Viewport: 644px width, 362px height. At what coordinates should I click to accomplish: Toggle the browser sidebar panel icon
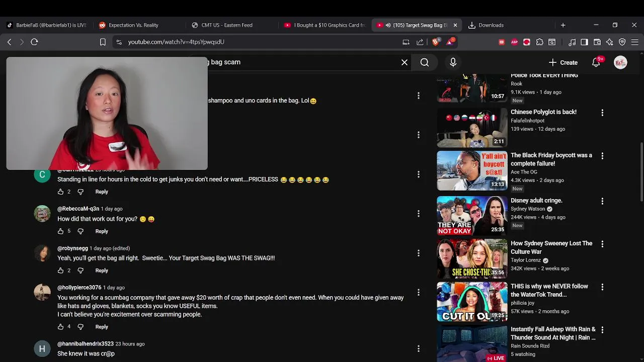tap(584, 42)
